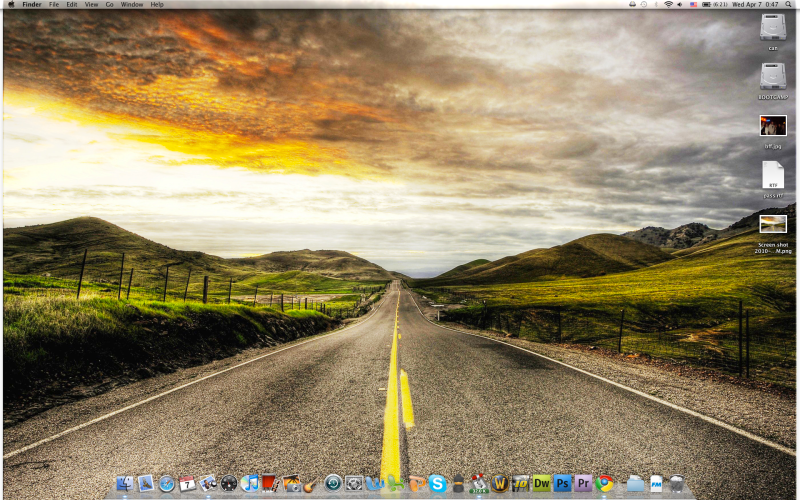Viewport: 800px width, 500px height.
Task: Open the Apple menu
Action: pos(11,5)
